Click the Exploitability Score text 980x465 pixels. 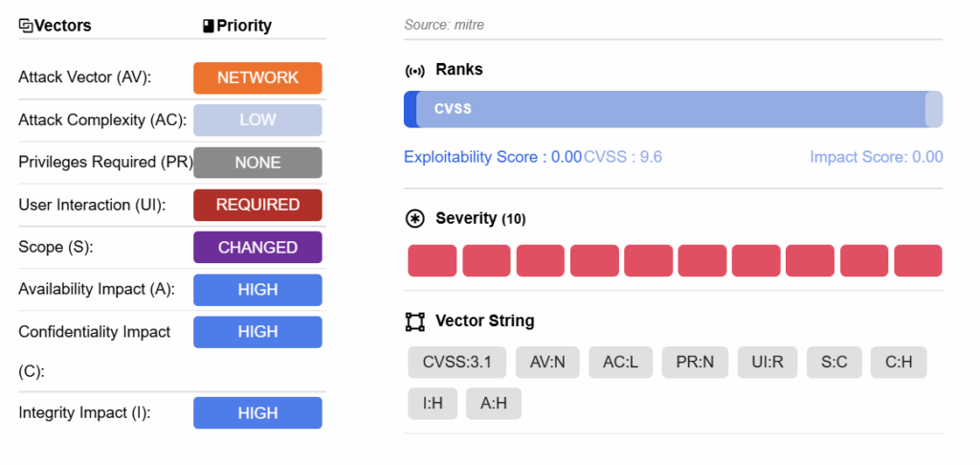[492, 157]
